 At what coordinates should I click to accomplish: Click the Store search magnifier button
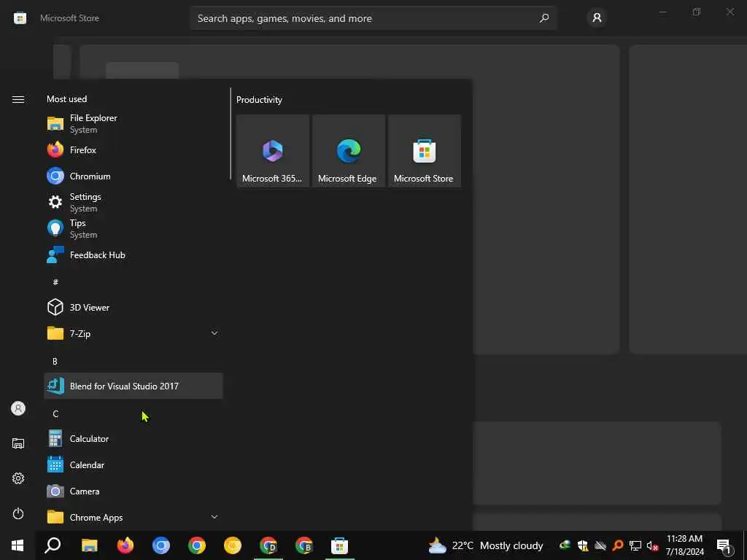[544, 18]
